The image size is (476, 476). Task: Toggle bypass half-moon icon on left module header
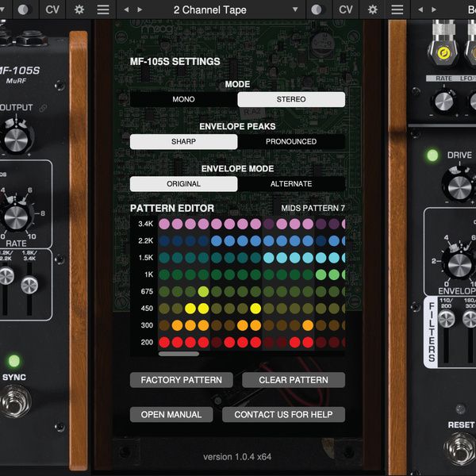23,10
